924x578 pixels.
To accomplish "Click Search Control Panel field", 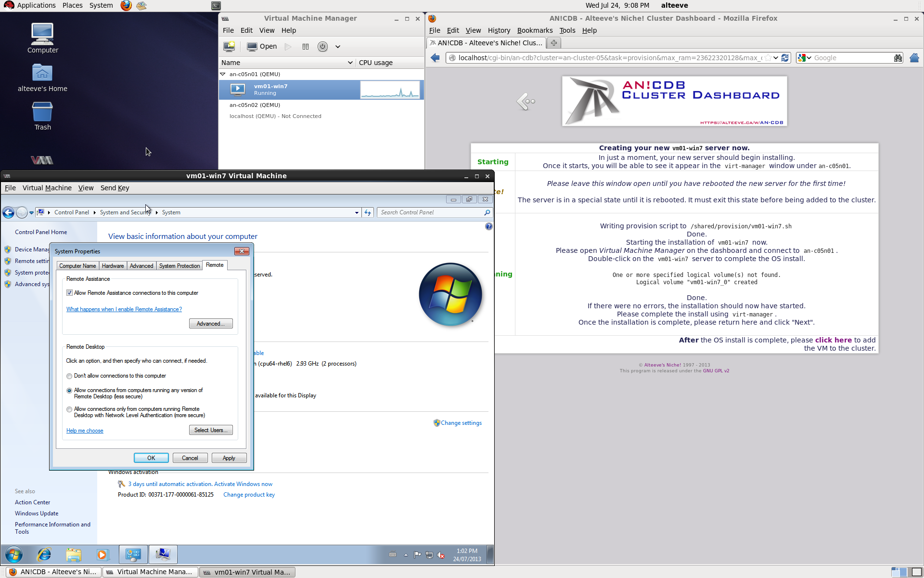I will tap(431, 212).
